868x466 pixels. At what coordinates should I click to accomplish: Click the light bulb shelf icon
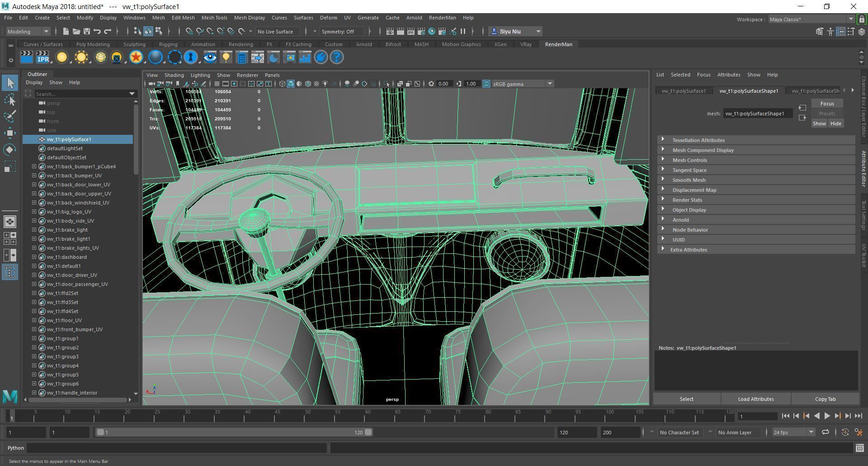[x=226, y=57]
